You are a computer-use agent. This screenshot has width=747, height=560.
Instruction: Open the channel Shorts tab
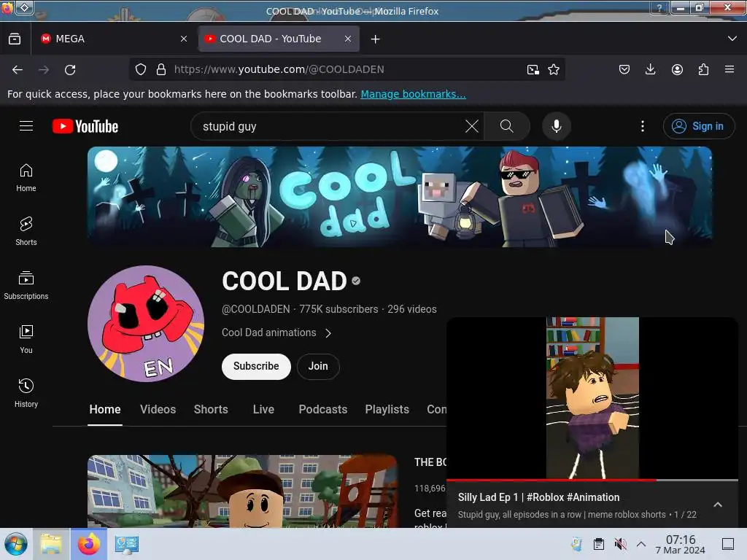[211, 410]
